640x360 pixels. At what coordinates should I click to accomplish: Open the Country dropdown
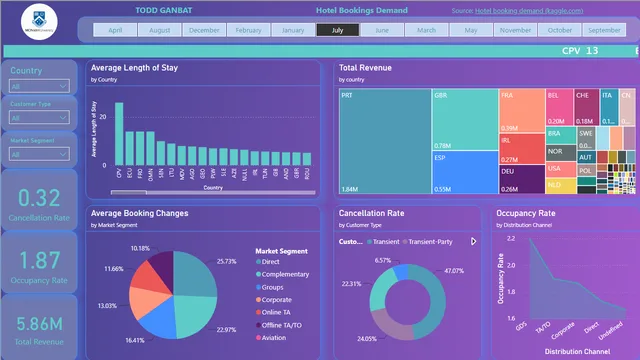click(39, 86)
